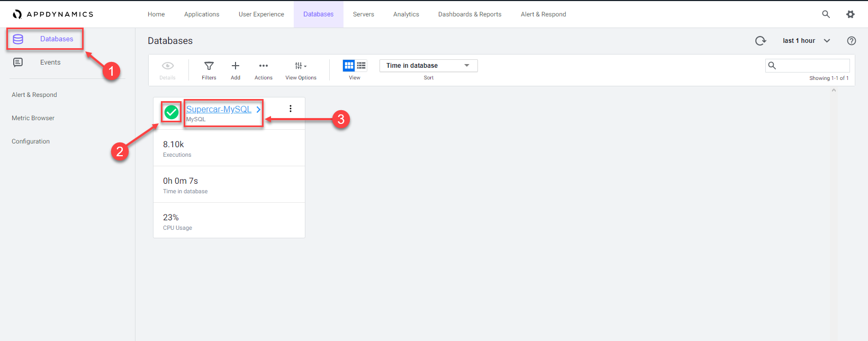Open Dashboards & Reports tab
The height and width of the screenshot is (341, 868).
(470, 14)
